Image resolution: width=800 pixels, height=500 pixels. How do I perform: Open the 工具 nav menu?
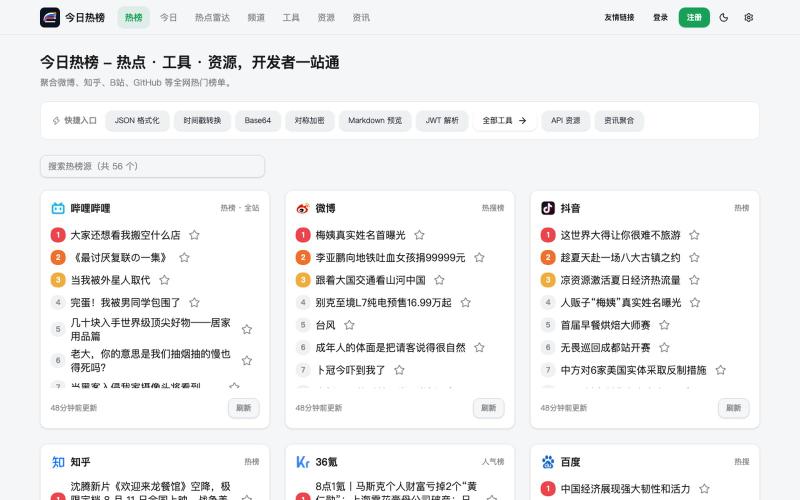click(291, 17)
